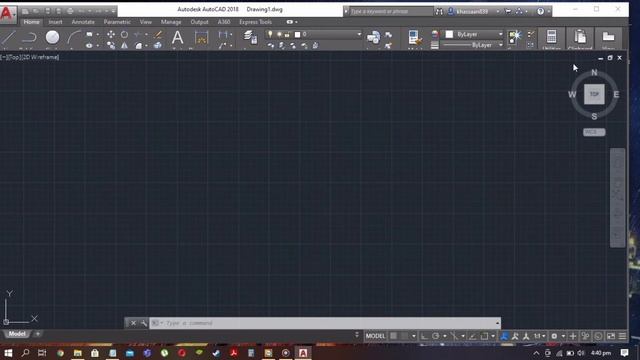This screenshot has height=360, width=640.
Task: Select the Arc tool
Action: [x=73, y=38]
